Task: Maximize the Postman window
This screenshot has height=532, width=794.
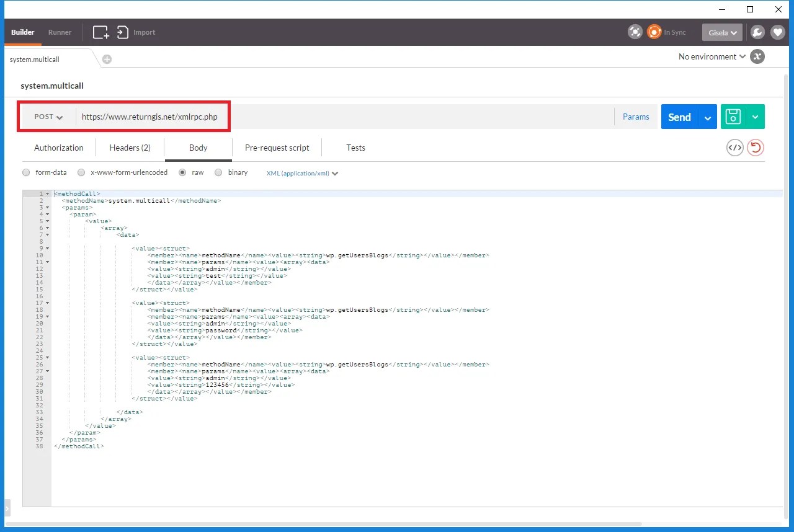Action: 750,9
